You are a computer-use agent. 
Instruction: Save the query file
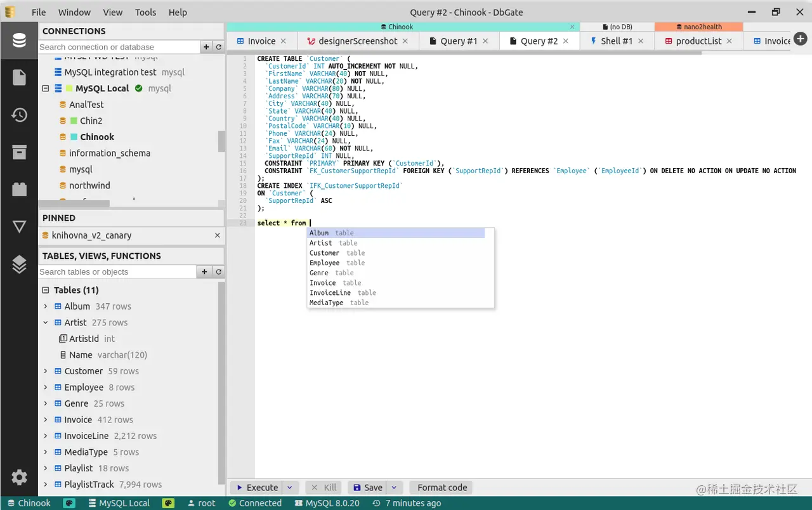367,488
